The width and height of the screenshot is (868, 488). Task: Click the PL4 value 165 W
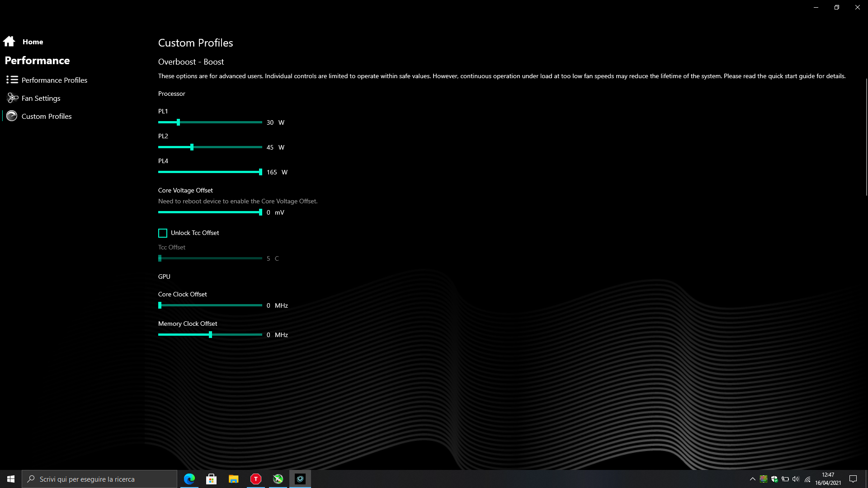277,172
